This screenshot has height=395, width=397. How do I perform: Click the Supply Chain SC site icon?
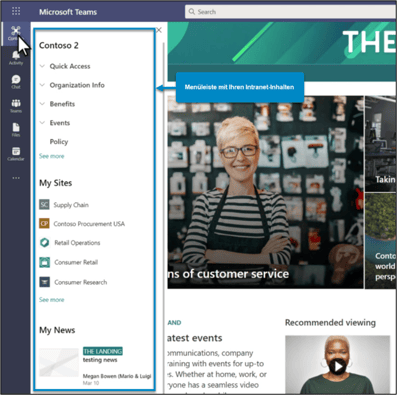(x=44, y=204)
